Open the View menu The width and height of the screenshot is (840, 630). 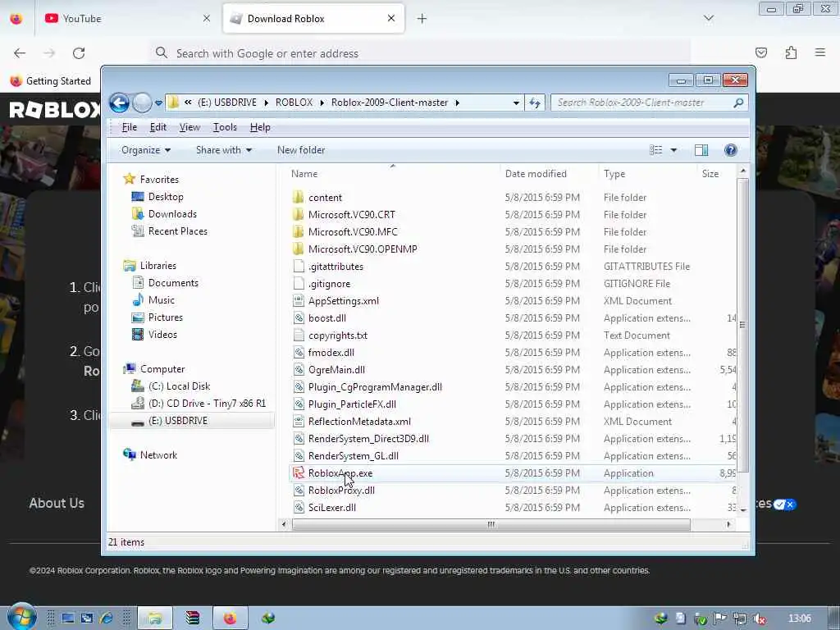[x=189, y=127]
